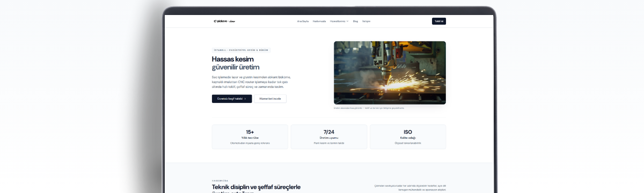Click the '15+' Yıllık tecrübe card
The height and width of the screenshot is (193, 644).
coord(250,137)
